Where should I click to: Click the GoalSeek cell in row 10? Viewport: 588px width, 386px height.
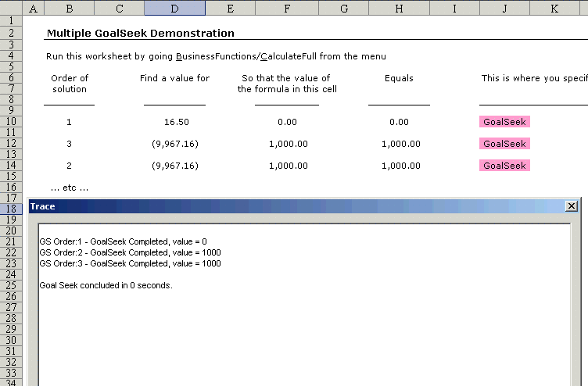point(504,122)
